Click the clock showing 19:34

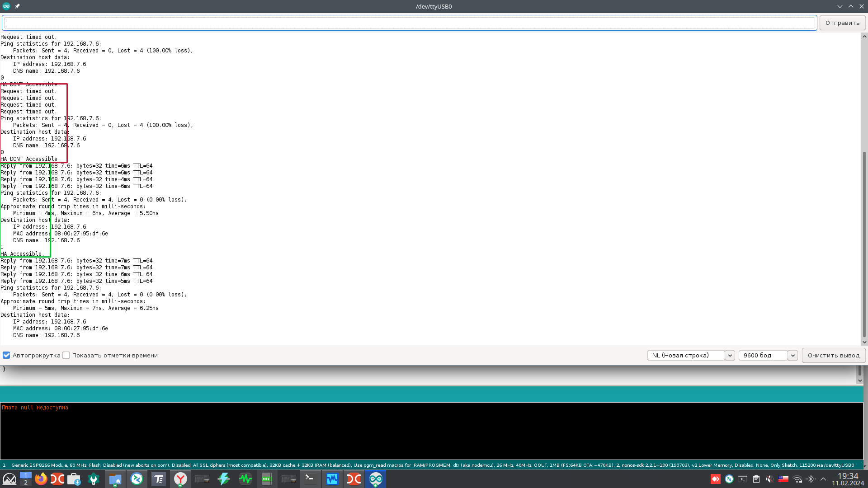(848, 476)
